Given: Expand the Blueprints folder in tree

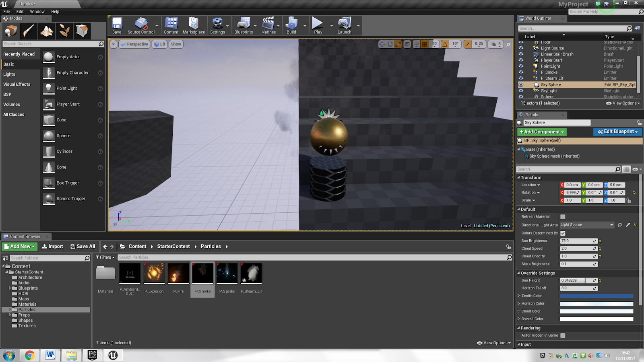Looking at the screenshot, I should coord(10,288).
